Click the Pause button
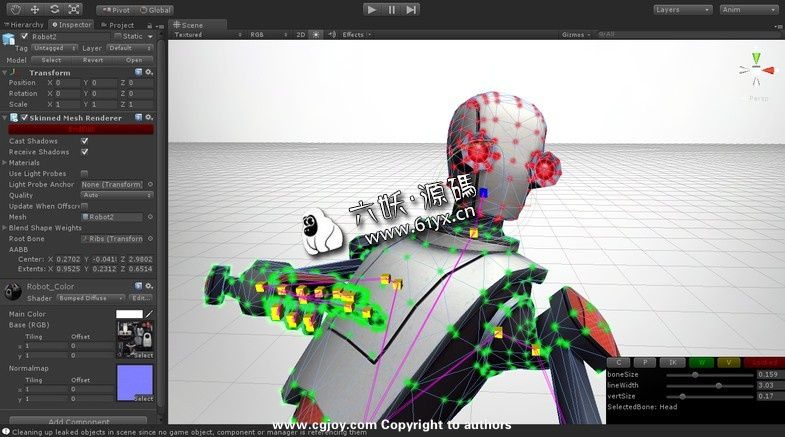785x437 pixels. pyautogui.click(x=391, y=9)
